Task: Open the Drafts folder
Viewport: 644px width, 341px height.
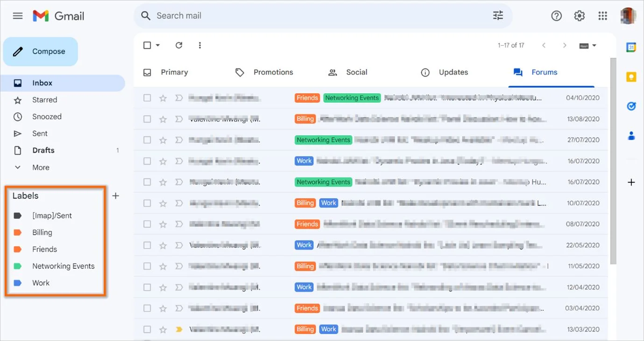Action: (x=43, y=150)
